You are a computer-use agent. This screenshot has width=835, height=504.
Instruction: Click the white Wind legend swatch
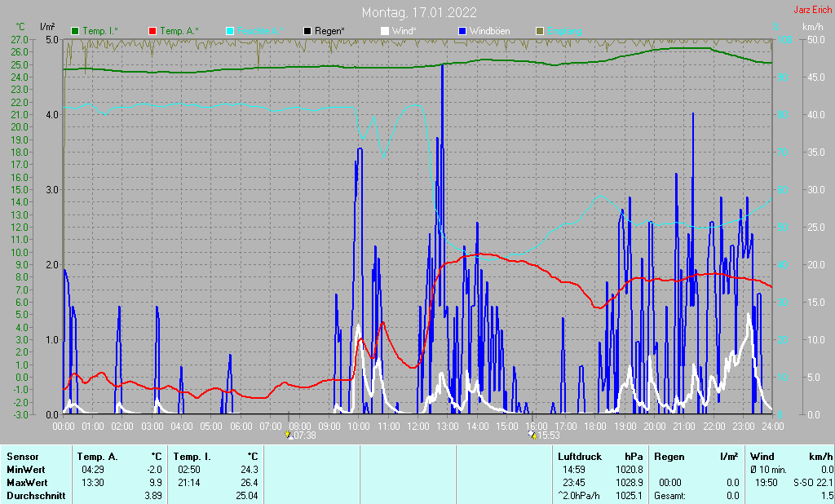click(x=385, y=31)
